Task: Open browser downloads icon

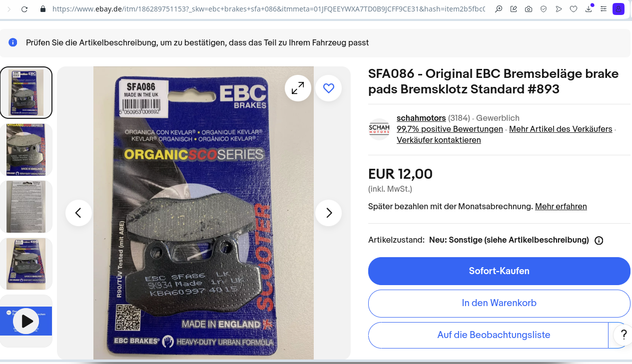Action: pyautogui.click(x=589, y=9)
